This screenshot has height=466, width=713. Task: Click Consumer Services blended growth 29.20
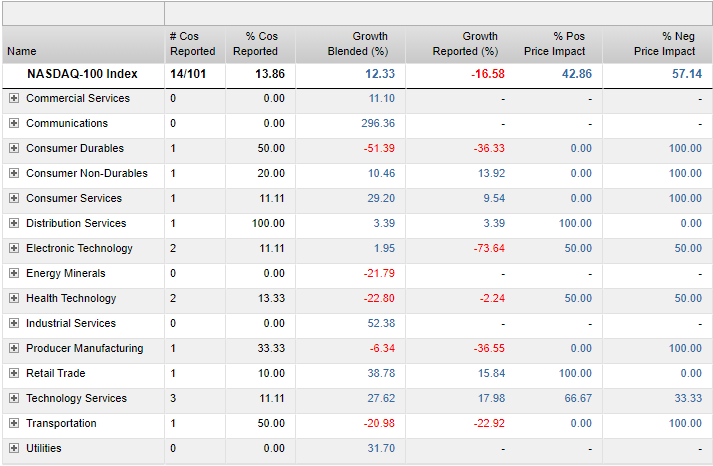pyautogui.click(x=381, y=198)
